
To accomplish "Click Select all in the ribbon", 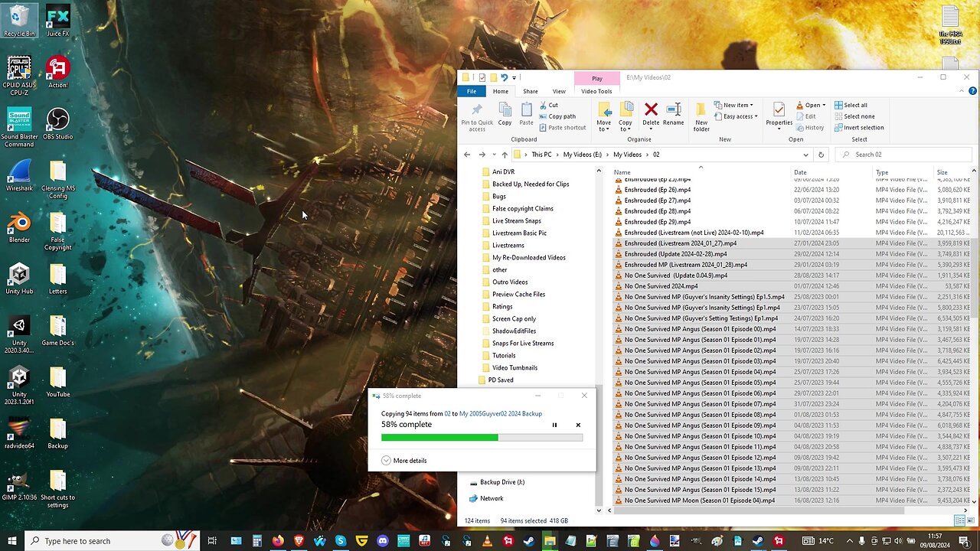I will tap(851, 105).
